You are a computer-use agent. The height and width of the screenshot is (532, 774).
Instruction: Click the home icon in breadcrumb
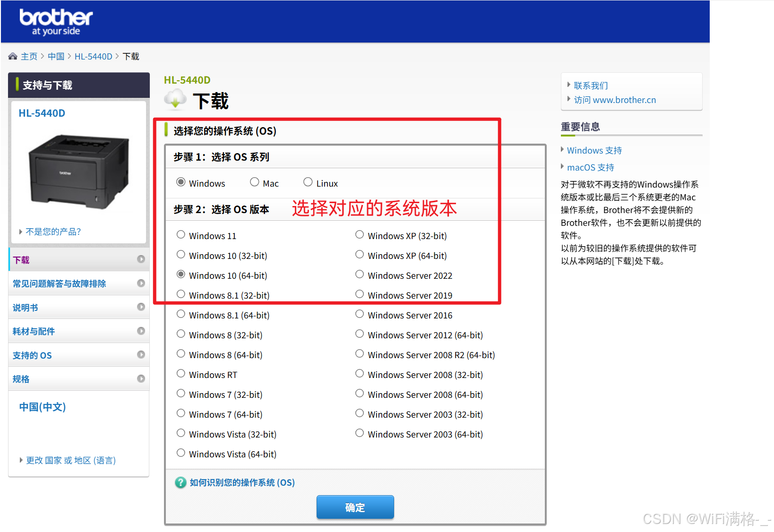(13, 56)
